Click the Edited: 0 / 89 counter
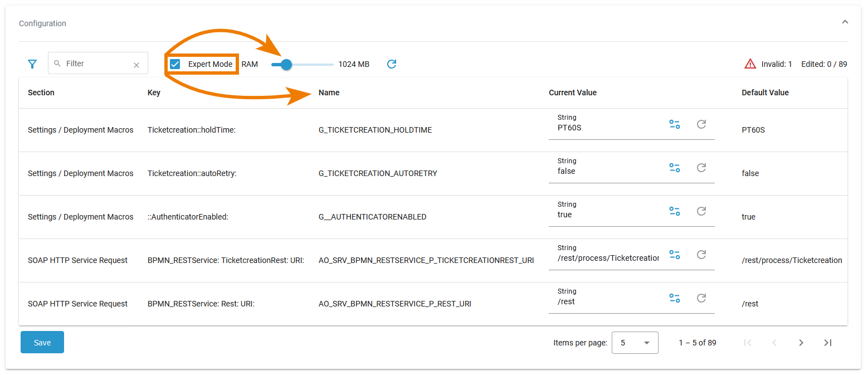This screenshot has width=868, height=375. 824,64
